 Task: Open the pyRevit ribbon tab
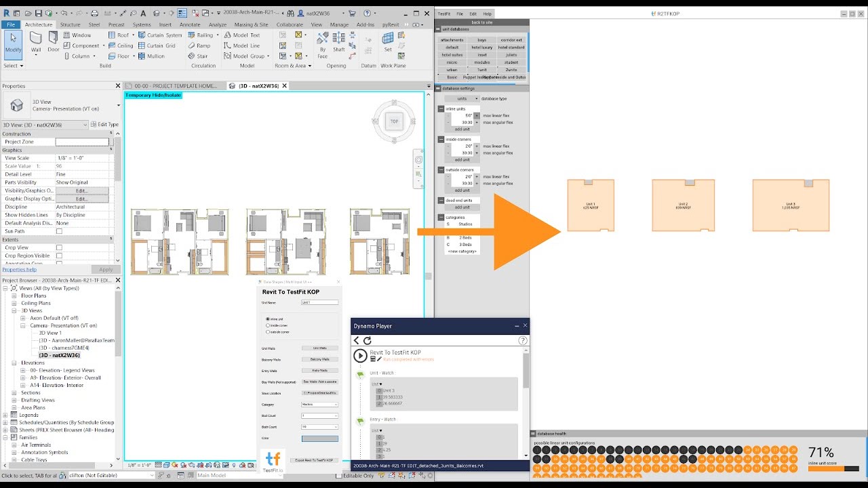(x=391, y=24)
